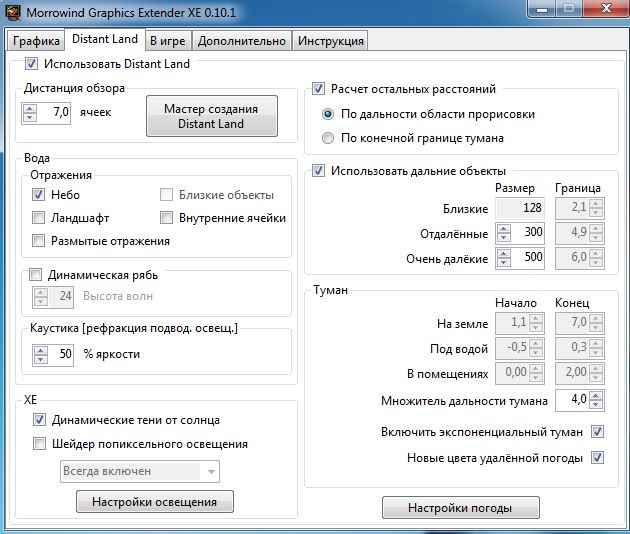The width and height of the screenshot is (630, 534).
Task: Click the Отдалённые Граница 4,9 spinner
Action: click(x=580, y=233)
